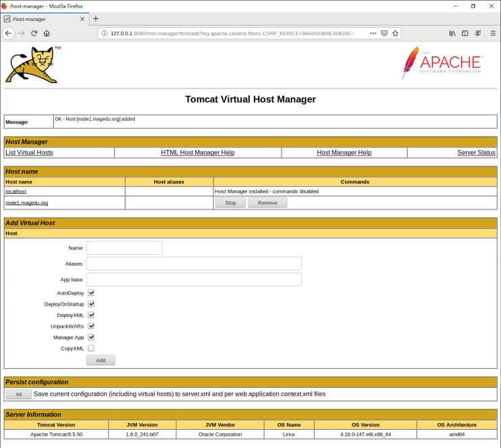The width and height of the screenshot is (501, 448).
Task: Click the JVM version '1.8.0_241-b07' cell
Action: (x=142, y=434)
